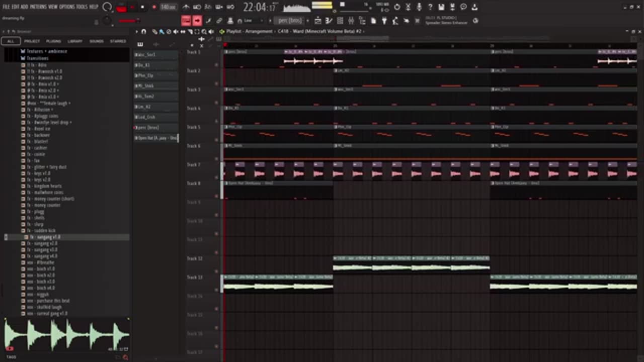Toggle countdown before recording
Screen dimensions: 644x362
pyautogui.click(x=208, y=7)
